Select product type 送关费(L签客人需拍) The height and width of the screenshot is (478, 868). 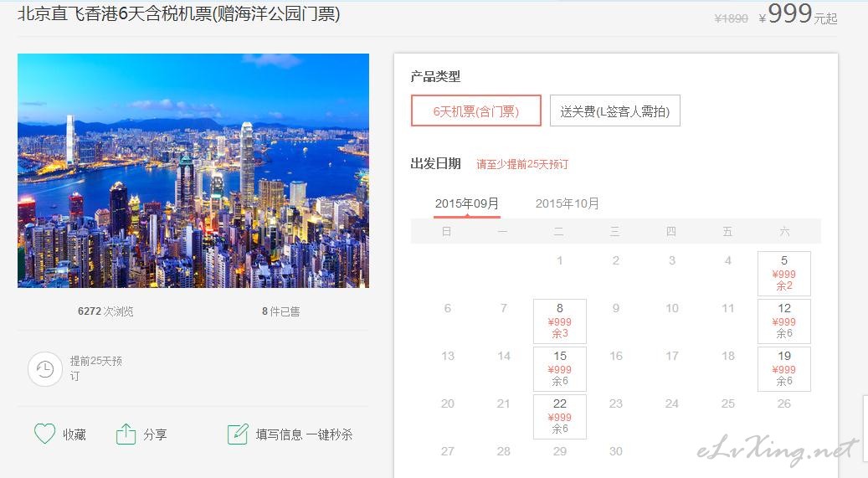pos(615,111)
